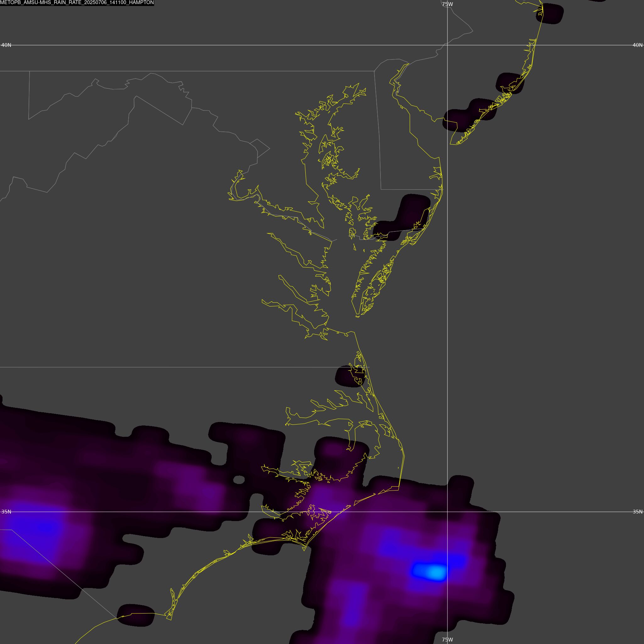The width and height of the screenshot is (644, 644).
Task: Click the METOPB_AMSU-MHS_RAIN_RATE title label
Action: pyautogui.click(x=77, y=3)
